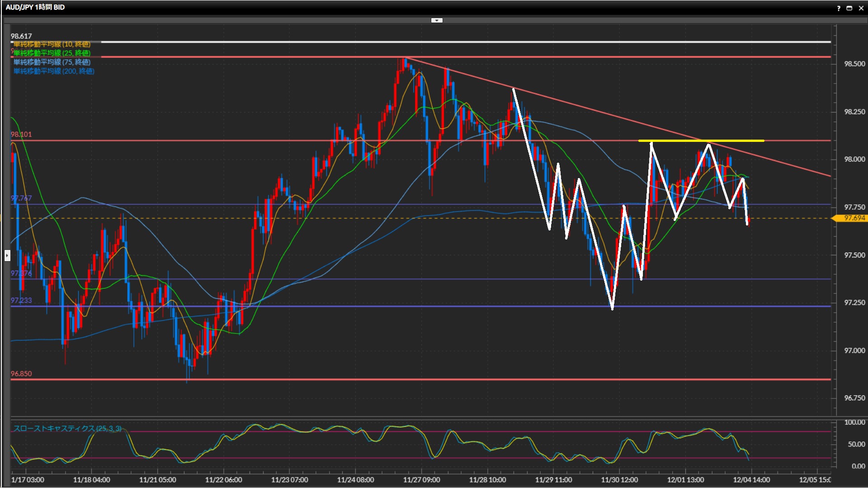Expand the left side panel arrow
The width and height of the screenshot is (868, 488).
(x=7, y=256)
